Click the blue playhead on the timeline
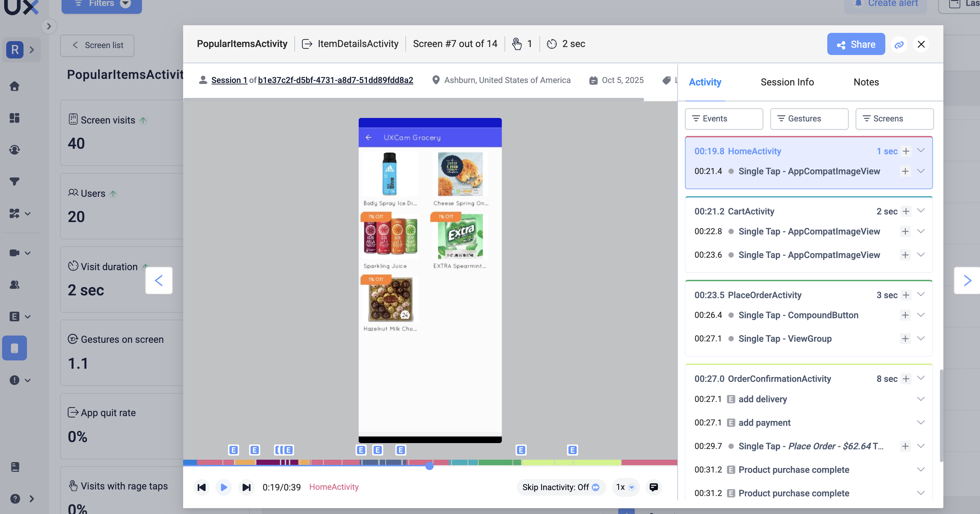 pos(429,466)
